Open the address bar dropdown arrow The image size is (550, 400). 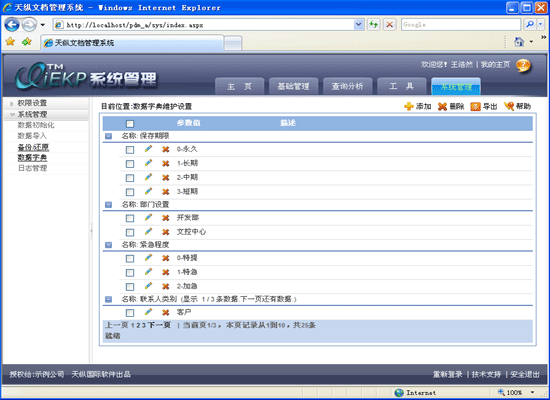(358, 25)
